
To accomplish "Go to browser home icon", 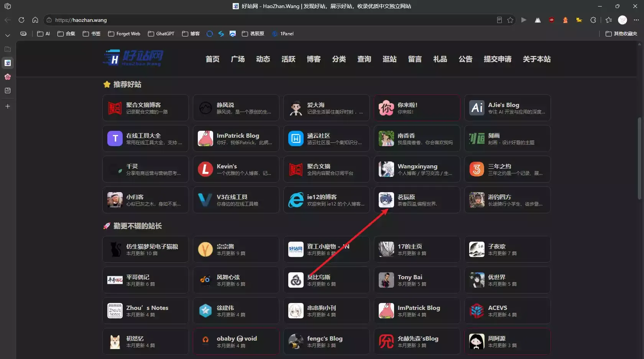I will click(x=35, y=20).
